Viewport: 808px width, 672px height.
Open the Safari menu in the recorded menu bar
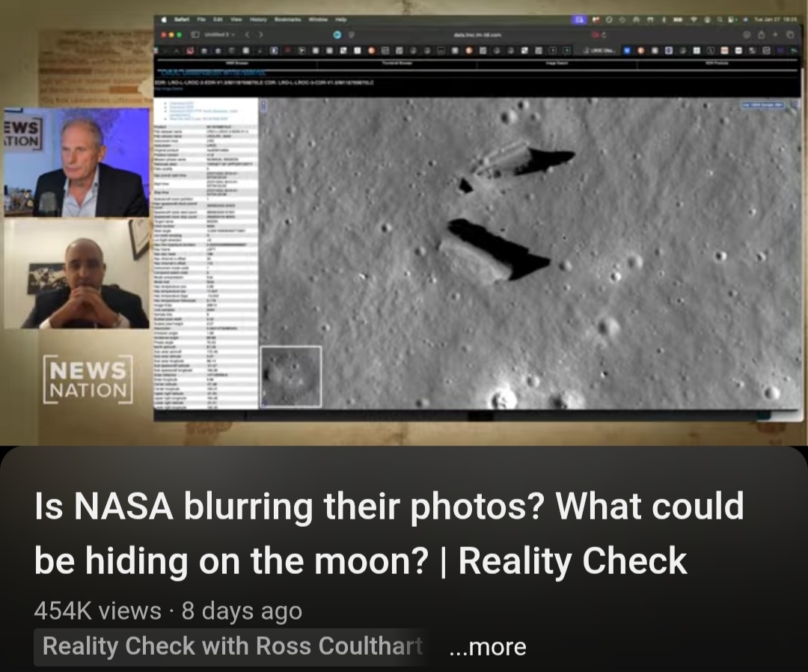coord(181,19)
